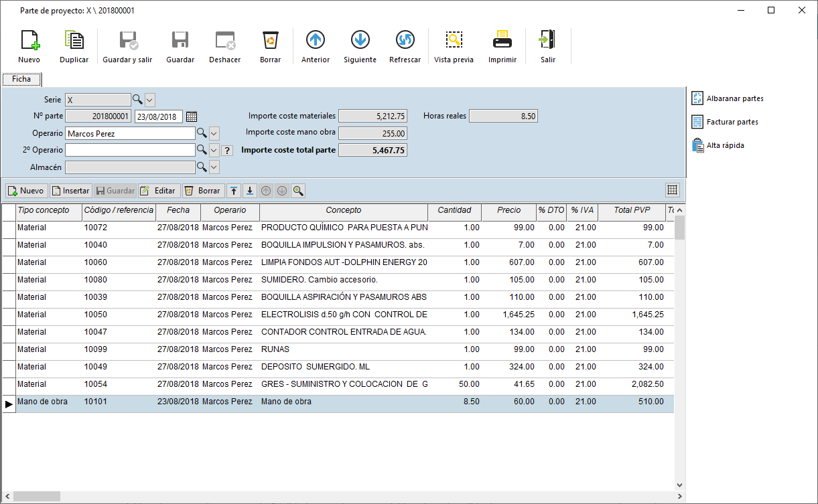Viewport: 818px width, 504px height.
Task: Click Alta rápida link
Action: click(718, 145)
